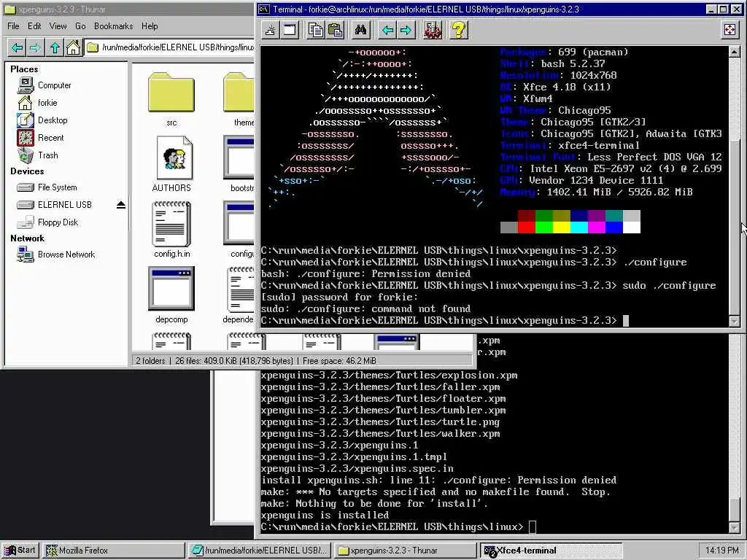Switch to Mozilla Firefox taskbar button
The height and width of the screenshot is (560, 747).
pyautogui.click(x=113, y=551)
